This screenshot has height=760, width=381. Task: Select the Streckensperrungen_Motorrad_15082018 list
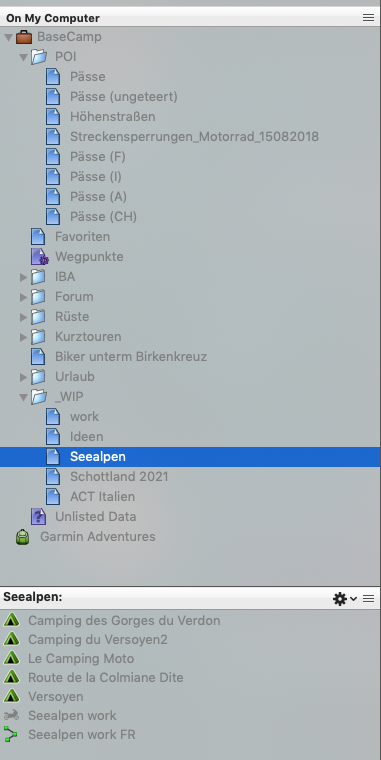[194, 137]
